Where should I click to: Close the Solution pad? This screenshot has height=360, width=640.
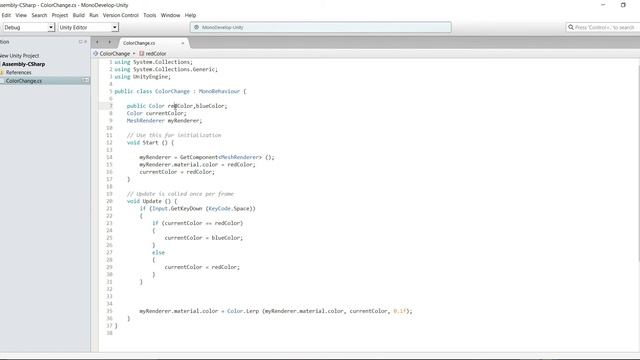85,42
